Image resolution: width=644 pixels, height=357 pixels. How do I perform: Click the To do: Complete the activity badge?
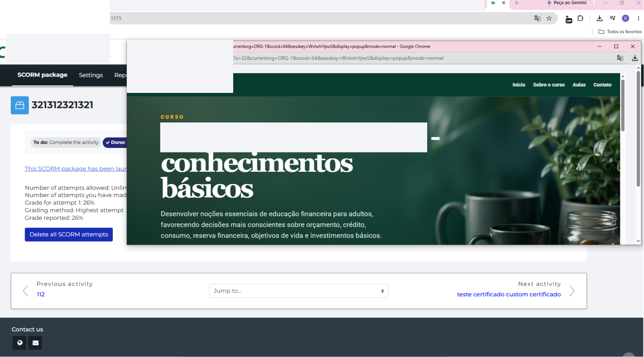pos(66,142)
